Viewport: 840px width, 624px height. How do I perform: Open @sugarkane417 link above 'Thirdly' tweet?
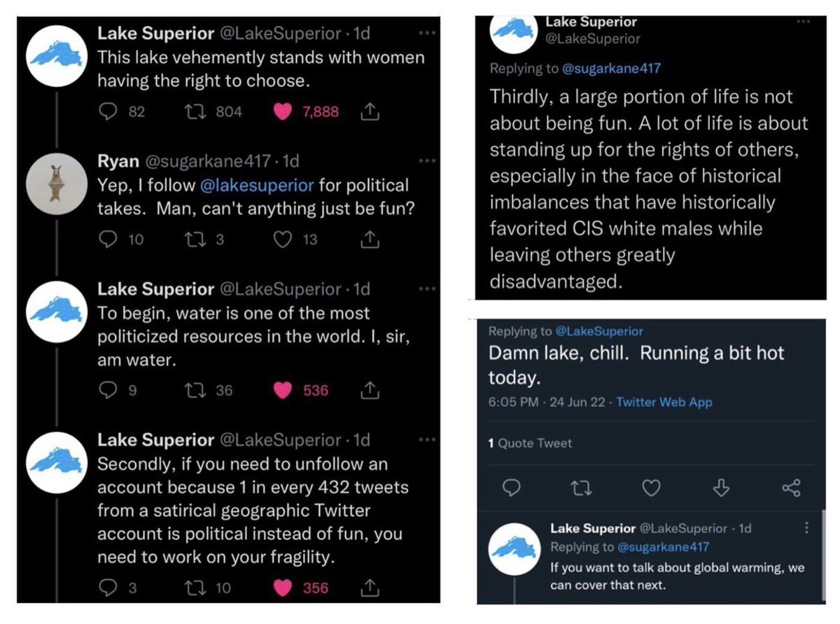pos(612,69)
